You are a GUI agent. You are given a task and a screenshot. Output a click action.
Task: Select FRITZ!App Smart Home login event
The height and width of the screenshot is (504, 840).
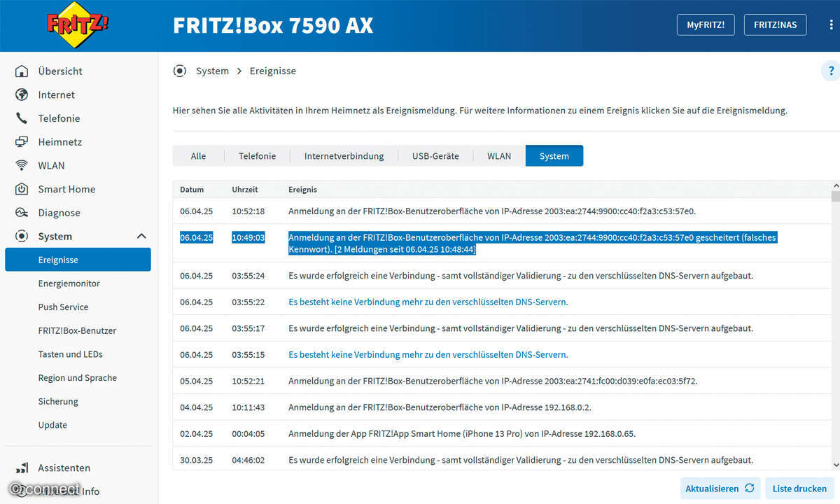coord(501,434)
